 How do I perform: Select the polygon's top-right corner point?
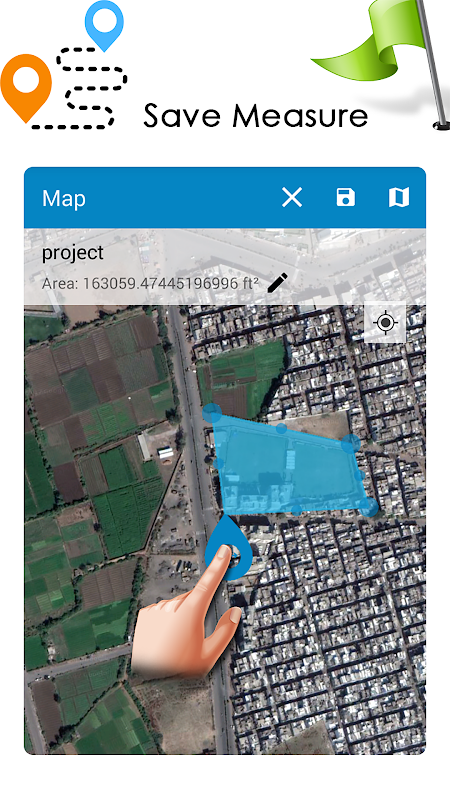coord(351,443)
